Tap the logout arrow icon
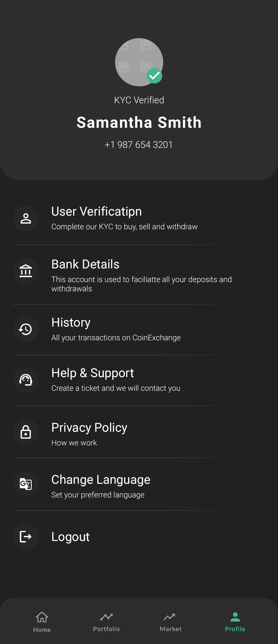This screenshot has height=644, width=278. [x=26, y=537]
